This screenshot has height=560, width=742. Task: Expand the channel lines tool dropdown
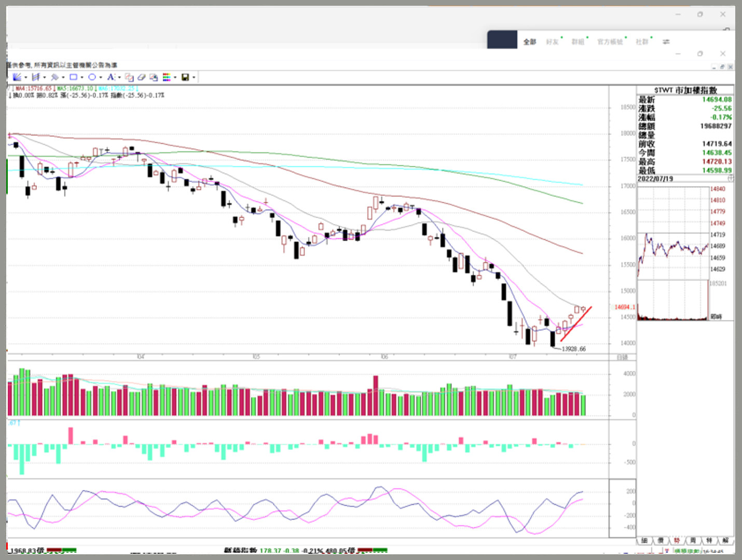(45, 78)
